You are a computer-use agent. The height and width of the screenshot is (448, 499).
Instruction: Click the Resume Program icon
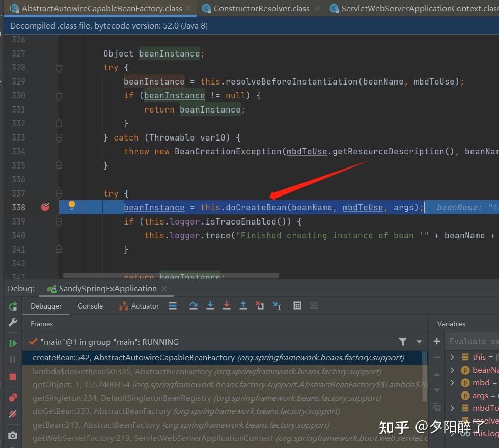(x=13, y=343)
